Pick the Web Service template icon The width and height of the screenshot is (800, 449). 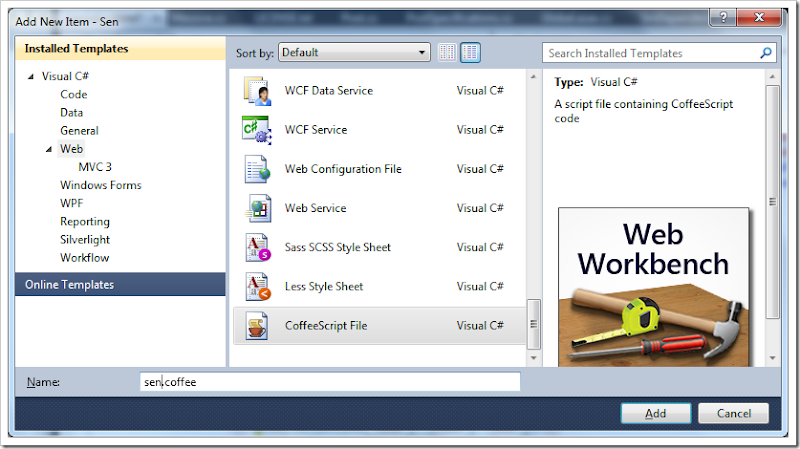click(258, 208)
